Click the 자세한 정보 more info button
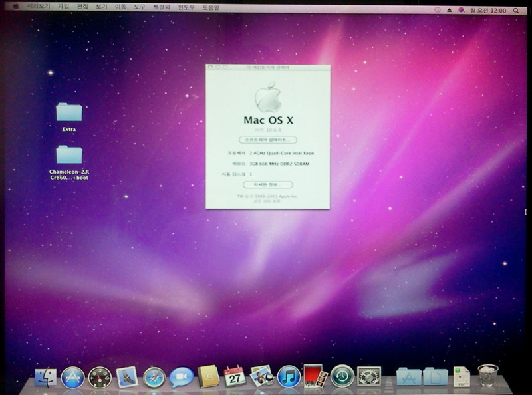Image resolution: width=532 pixels, height=395 pixels. coord(268,185)
